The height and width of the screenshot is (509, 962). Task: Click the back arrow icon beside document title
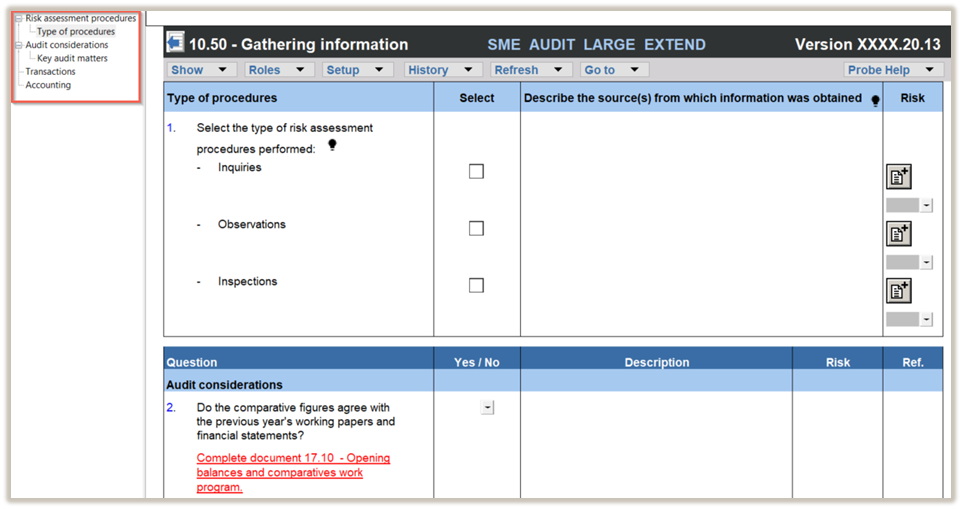point(176,44)
